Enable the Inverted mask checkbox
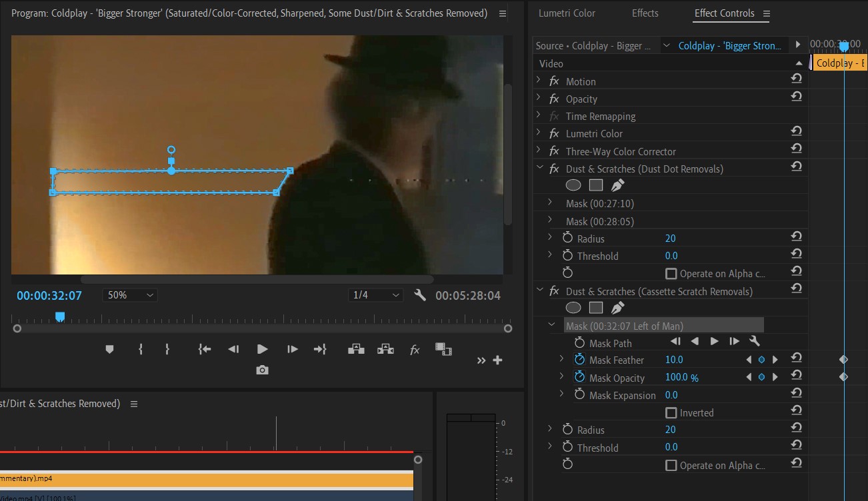868x501 pixels. click(x=671, y=413)
